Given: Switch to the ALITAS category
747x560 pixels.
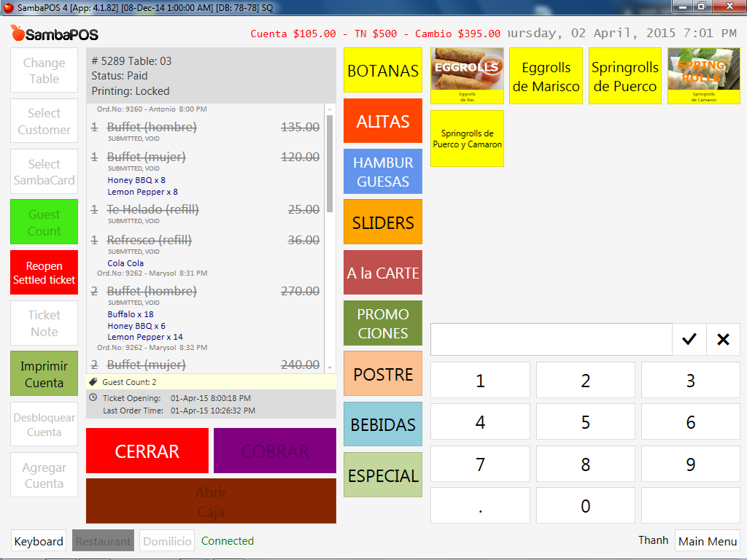Looking at the screenshot, I should click(383, 121).
